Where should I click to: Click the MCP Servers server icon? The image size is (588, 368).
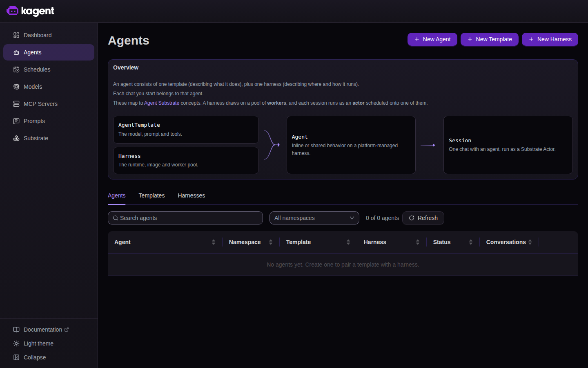click(16, 104)
